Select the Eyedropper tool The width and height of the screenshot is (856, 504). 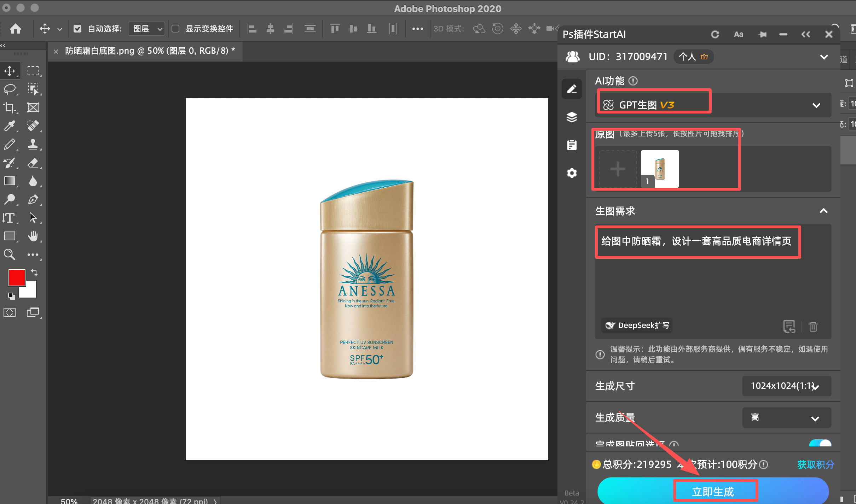10,126
